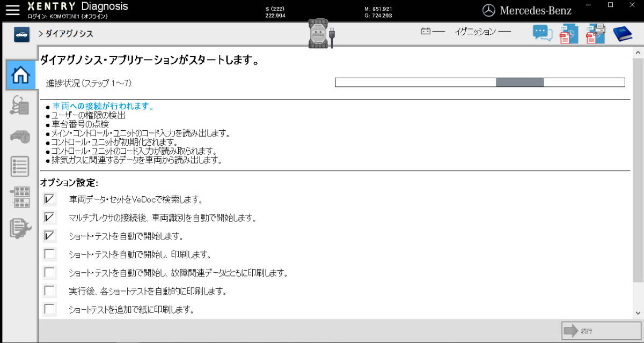This screenshot has width=644, height=343.
Task: Enable auto short test start and print
Action: pyautogui.click(x=49, y=254)
